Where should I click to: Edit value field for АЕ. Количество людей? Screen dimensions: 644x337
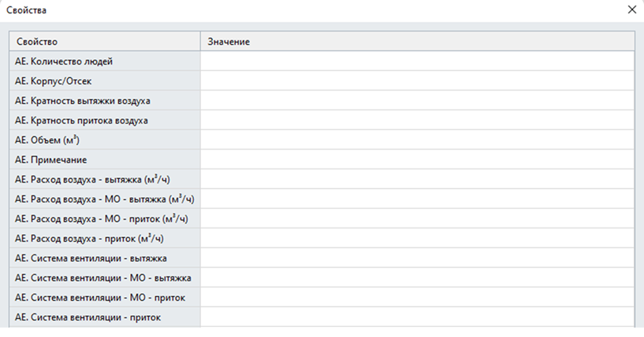417,61
